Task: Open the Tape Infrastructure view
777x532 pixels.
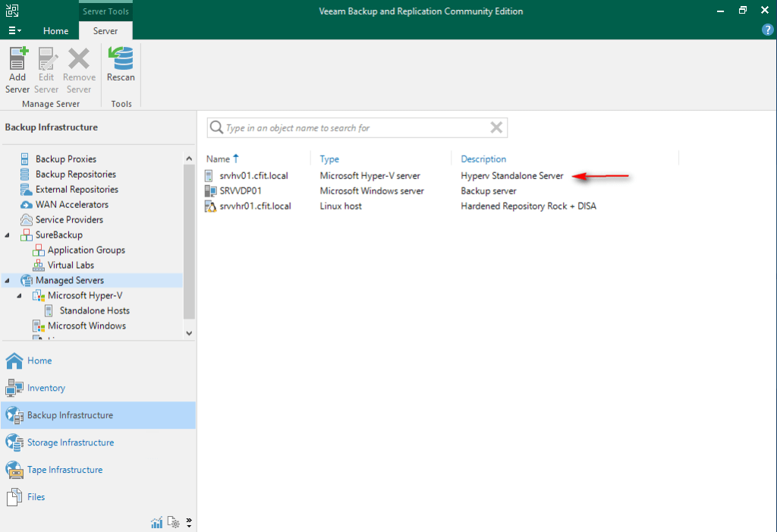Action: tap(64, 470)
